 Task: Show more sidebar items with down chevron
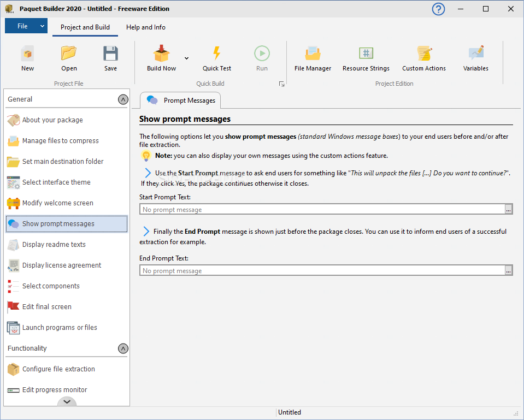pos(67,401)
